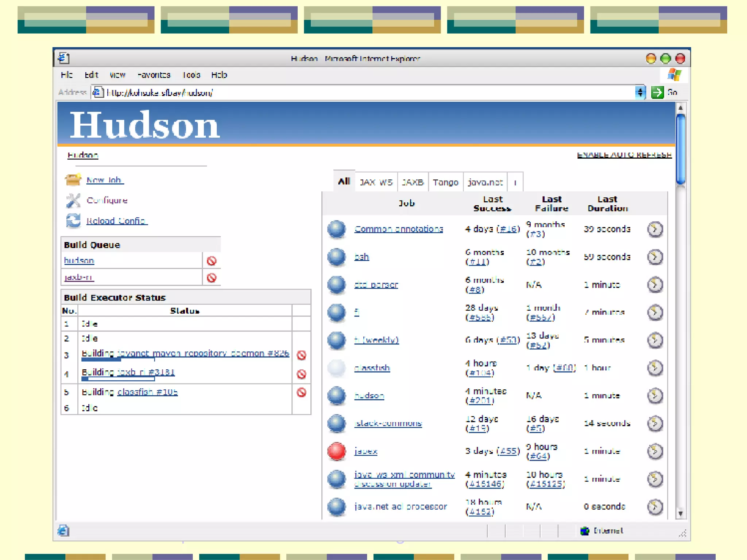Click the scrollbar down arrow
This screenshot has width=747, height=560.
click(x=680, y=513)
